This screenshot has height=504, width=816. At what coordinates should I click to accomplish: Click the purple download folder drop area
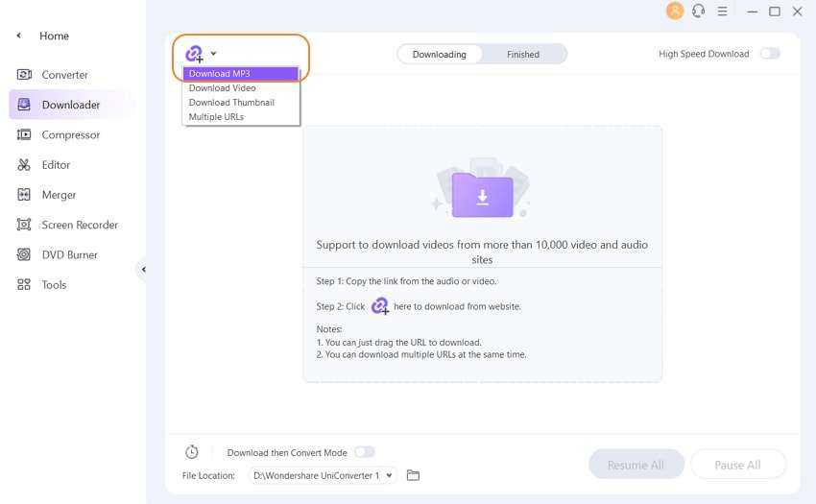click(x=482, y=195)
